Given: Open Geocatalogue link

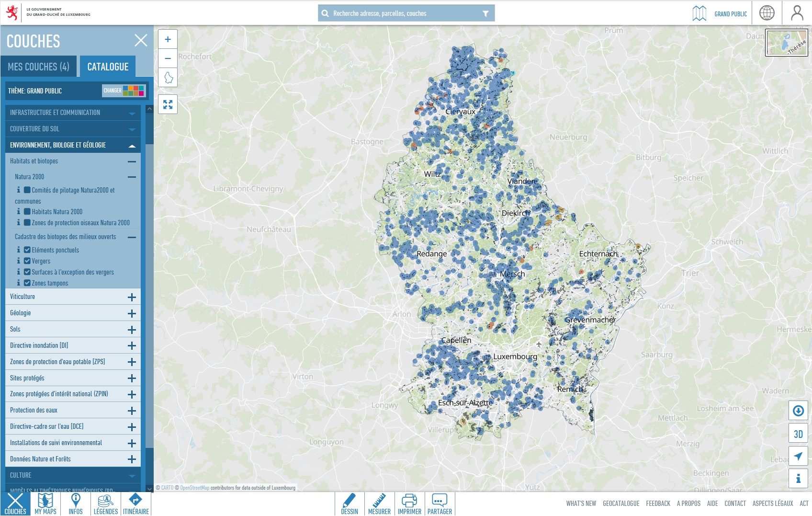Looking at the screenshot, I should coord(621,504).
